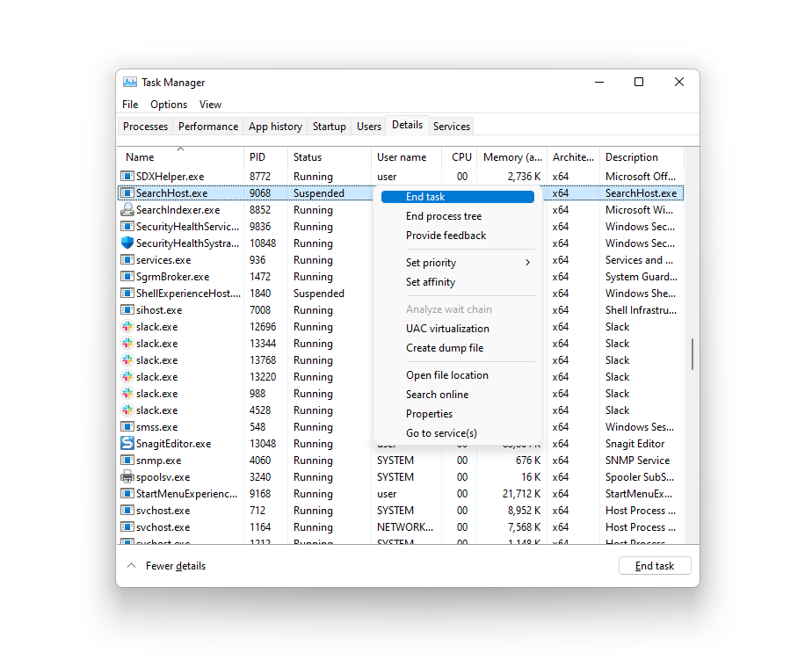Click Slack icon for PID 12696
This screenshot has height=653, width=812.
point(127,327)
